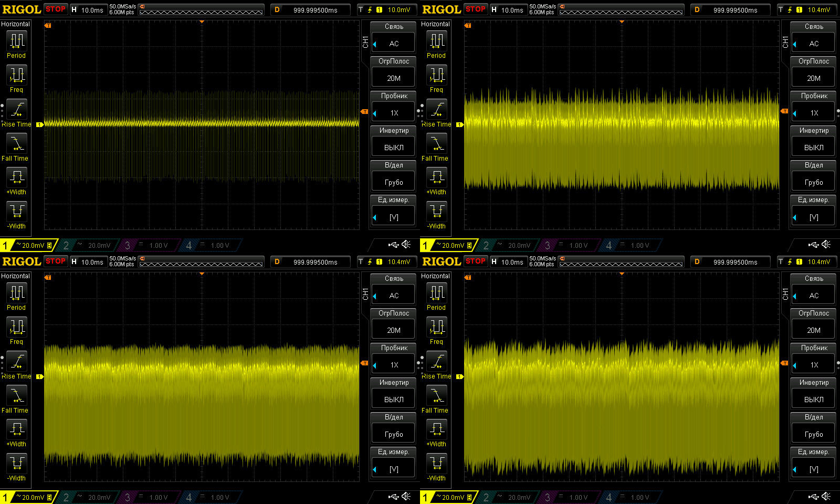Choose the Rise Time icon in the bottom-left scope
Viewport: 840px width, 504px height.
(x=16, y=362)
